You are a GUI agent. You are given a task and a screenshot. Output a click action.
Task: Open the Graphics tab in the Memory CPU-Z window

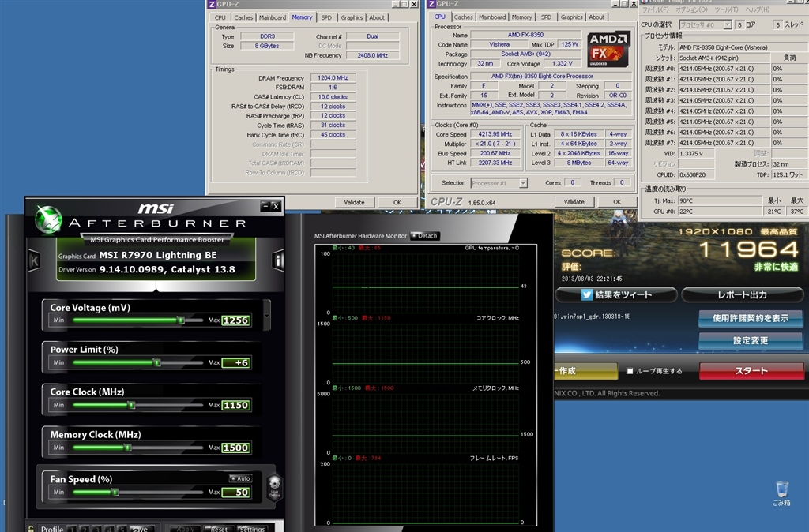coord(352,17)
